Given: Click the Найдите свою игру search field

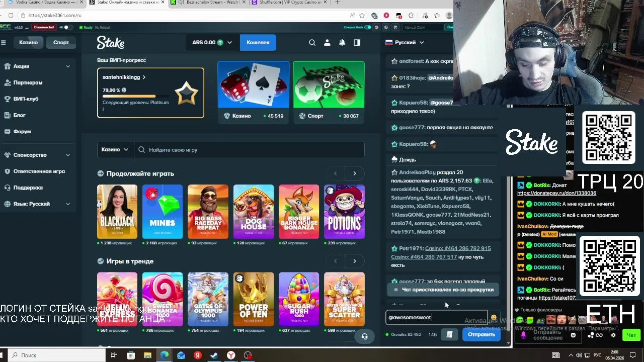Looking at the screenshot, I should coord(249,150).
